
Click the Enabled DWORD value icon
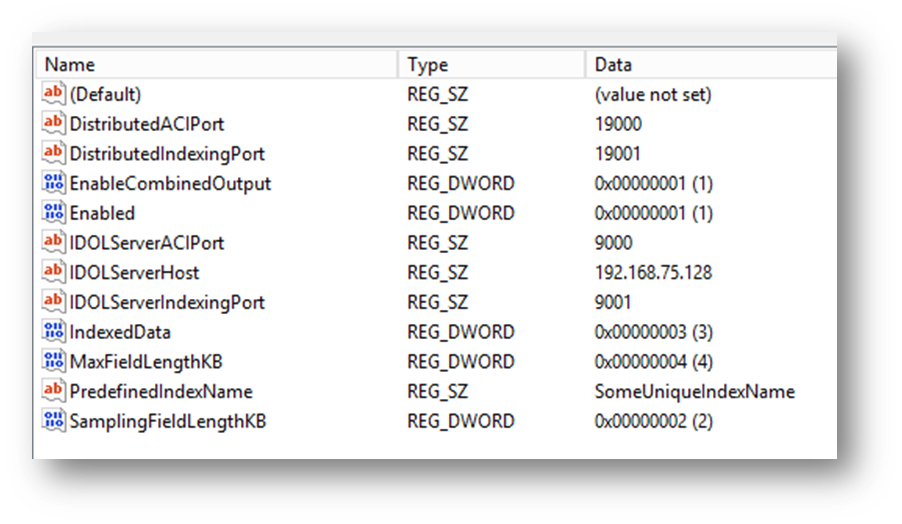click(x=53, y=213)
